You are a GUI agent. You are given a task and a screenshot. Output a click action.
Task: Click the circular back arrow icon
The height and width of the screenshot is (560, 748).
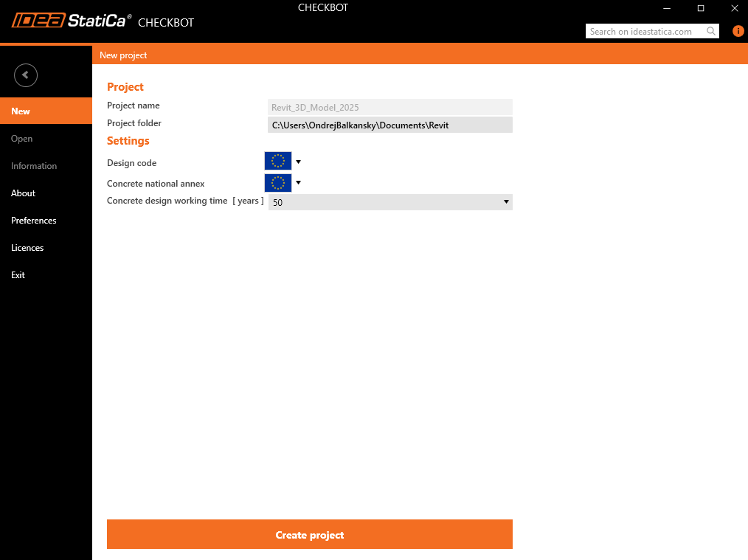coord(26,75)
